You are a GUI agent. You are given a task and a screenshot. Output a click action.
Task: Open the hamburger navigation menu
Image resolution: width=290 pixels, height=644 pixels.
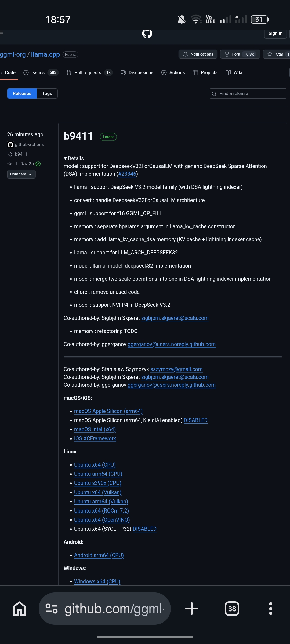[1, 33]
